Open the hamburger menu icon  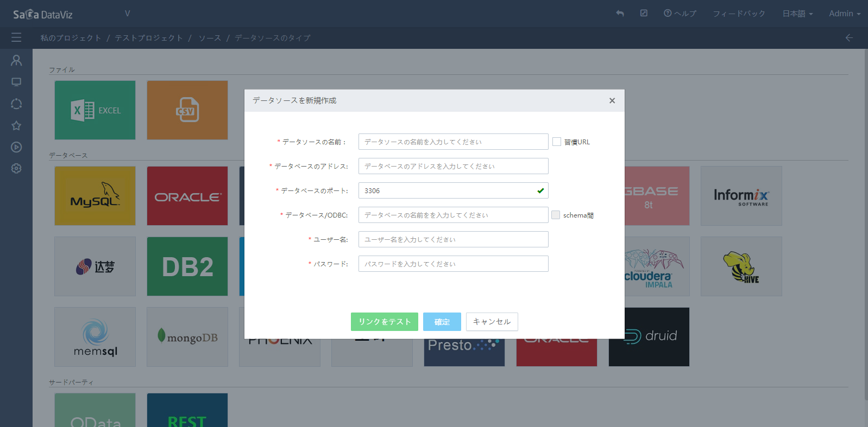coord(16,37)
